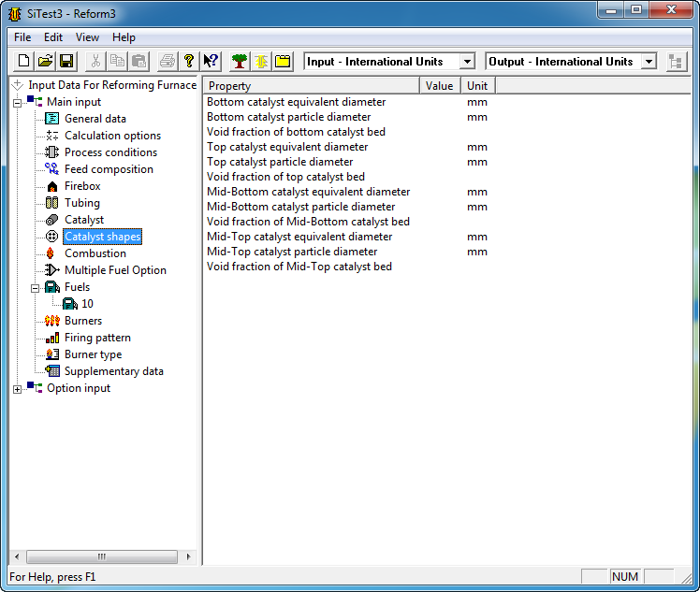
Task: Click the Value column header
Action: coord(440,86)
